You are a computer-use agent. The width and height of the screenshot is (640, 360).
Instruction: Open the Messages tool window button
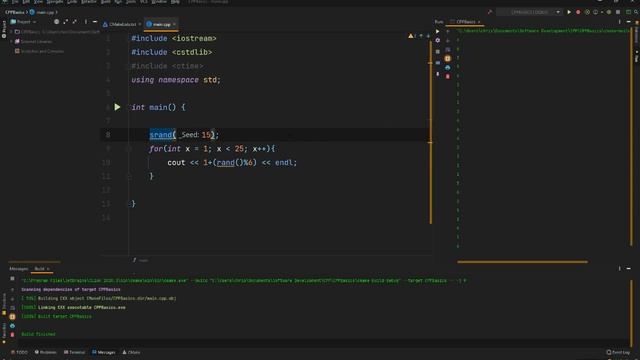coord(104,352)
